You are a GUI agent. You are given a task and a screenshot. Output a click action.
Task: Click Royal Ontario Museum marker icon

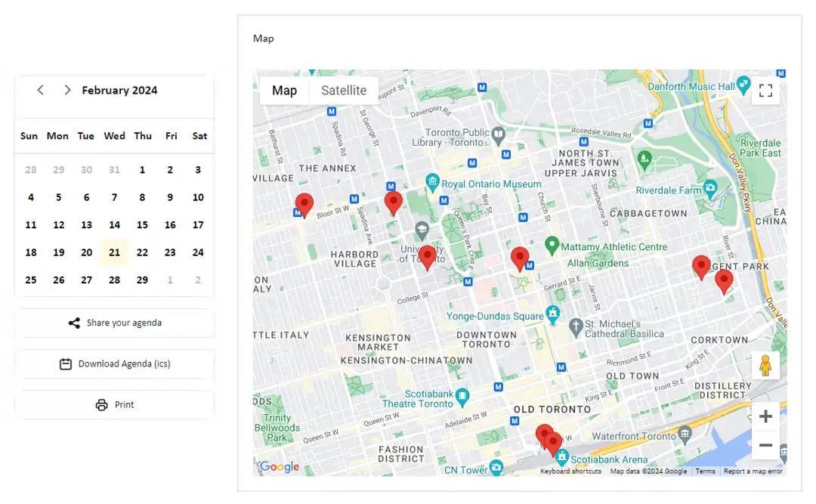tap(432, 183)
